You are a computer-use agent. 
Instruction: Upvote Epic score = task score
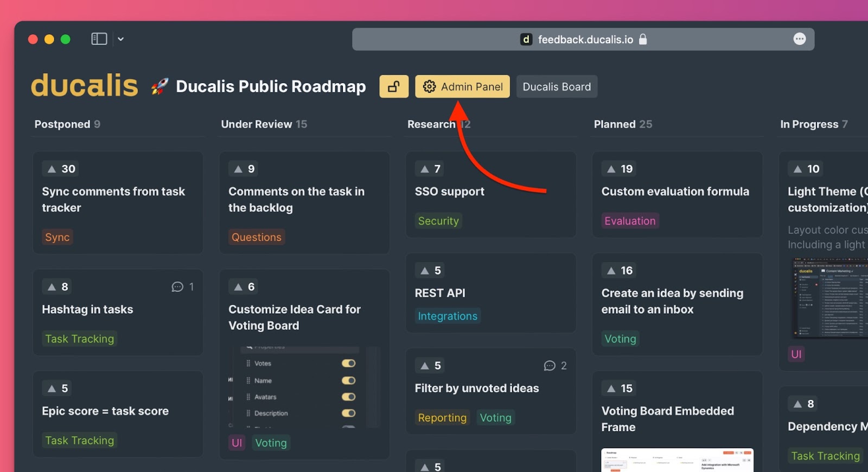tap(57, 388)
